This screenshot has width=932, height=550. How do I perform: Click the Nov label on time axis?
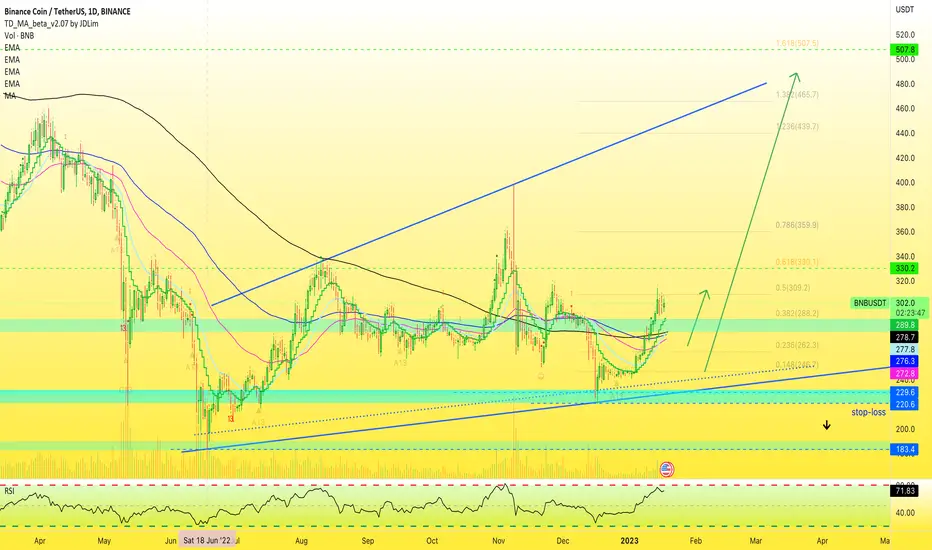499,540
